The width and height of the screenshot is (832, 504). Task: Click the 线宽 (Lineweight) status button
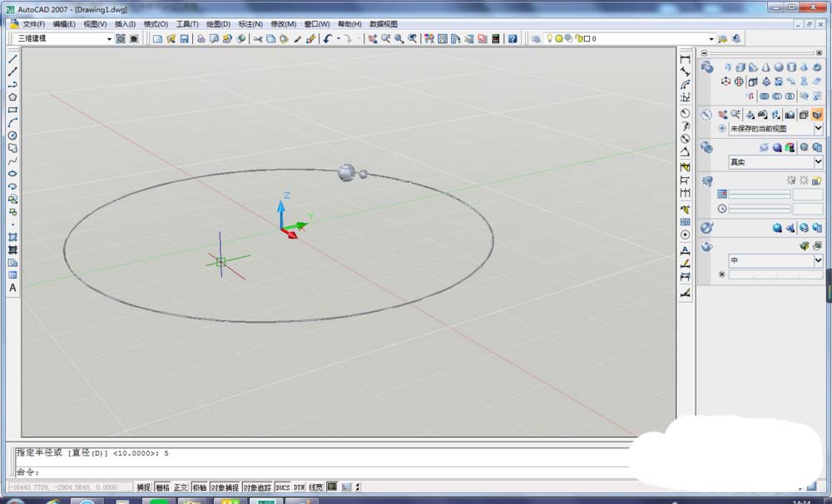pyautogui.click(x=316, y=487)
